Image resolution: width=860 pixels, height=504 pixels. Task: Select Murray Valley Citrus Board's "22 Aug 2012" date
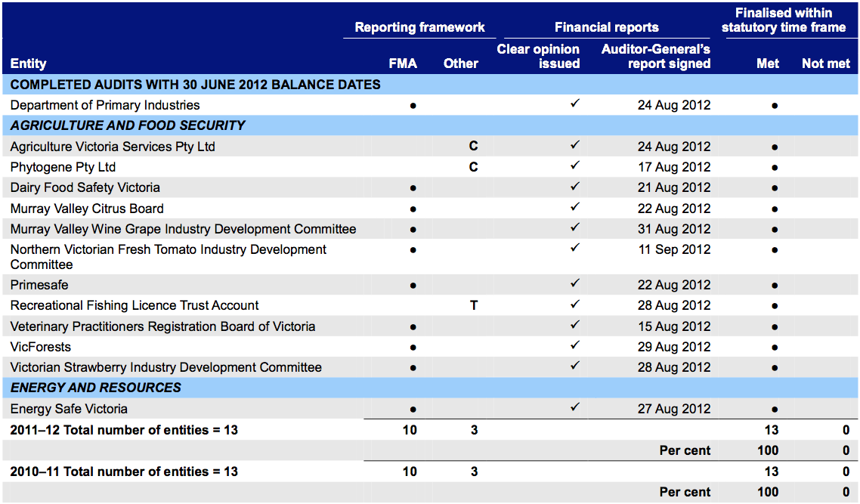tap(674, 209)
